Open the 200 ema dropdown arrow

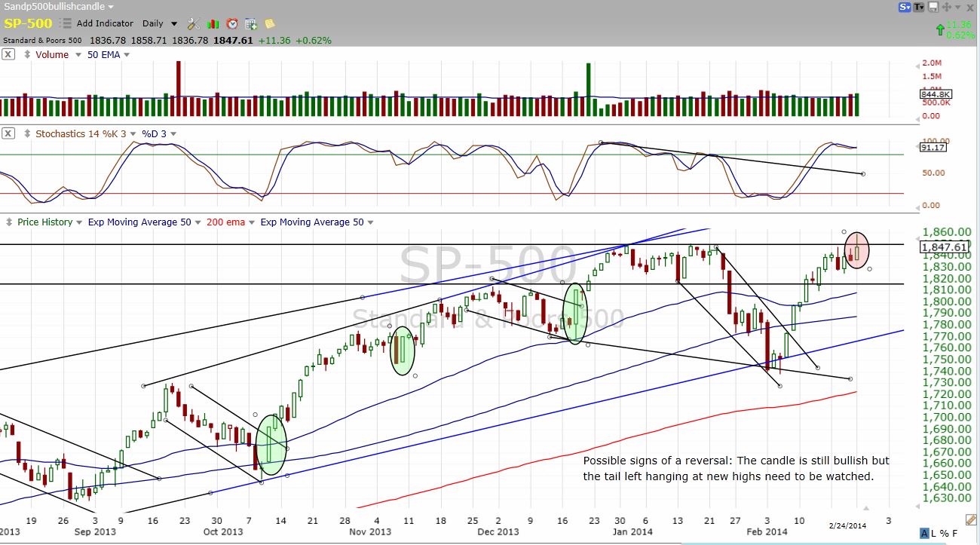tap(251, 222)
